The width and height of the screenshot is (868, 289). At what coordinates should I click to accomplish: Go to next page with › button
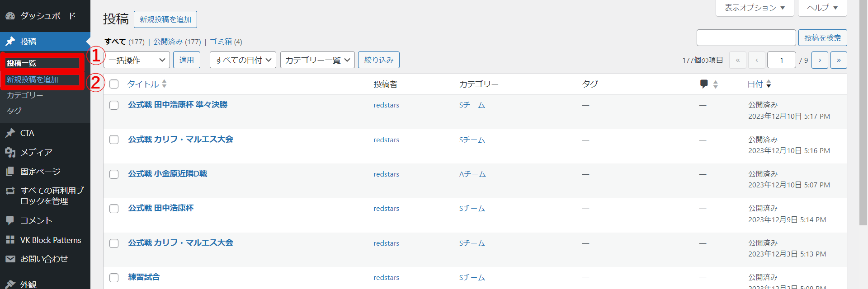coord(820,60)
